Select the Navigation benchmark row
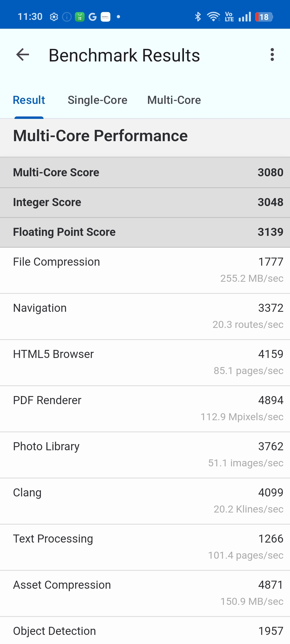The height and width of the screenshot is (644, 290). coord(145,316)
